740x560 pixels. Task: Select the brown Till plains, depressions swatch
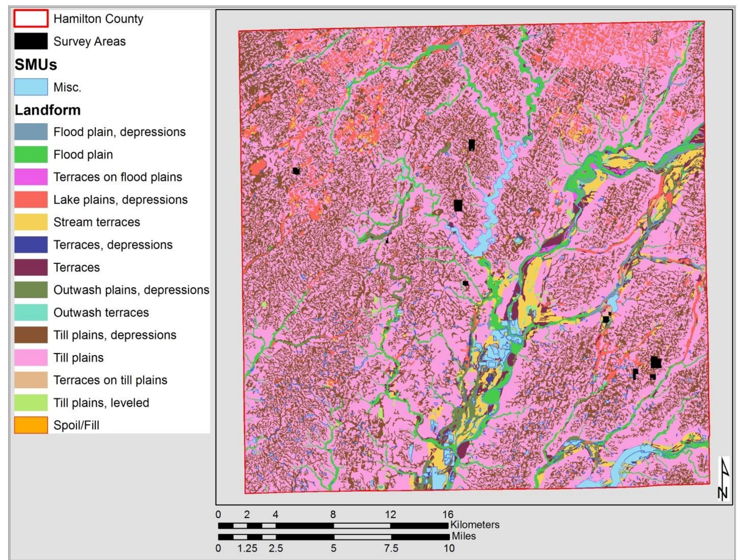pos(31,335)
